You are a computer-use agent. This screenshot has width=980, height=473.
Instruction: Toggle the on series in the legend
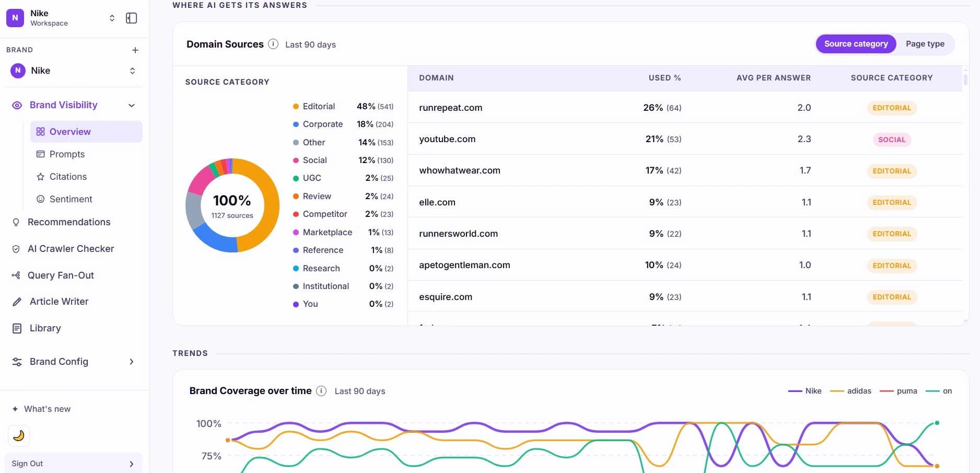[x=939, y=391]
